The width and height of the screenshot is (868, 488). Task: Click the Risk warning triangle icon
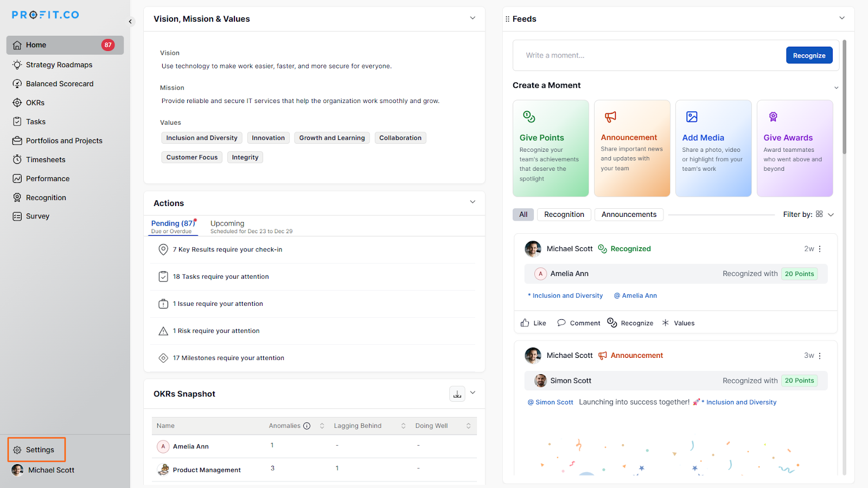163,331
